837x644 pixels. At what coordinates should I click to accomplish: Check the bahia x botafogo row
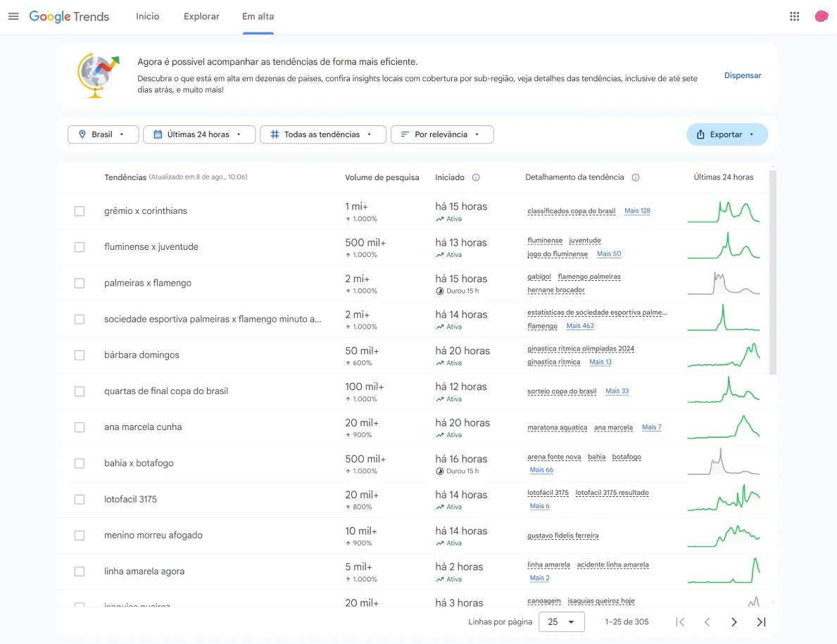pos(80,463)
